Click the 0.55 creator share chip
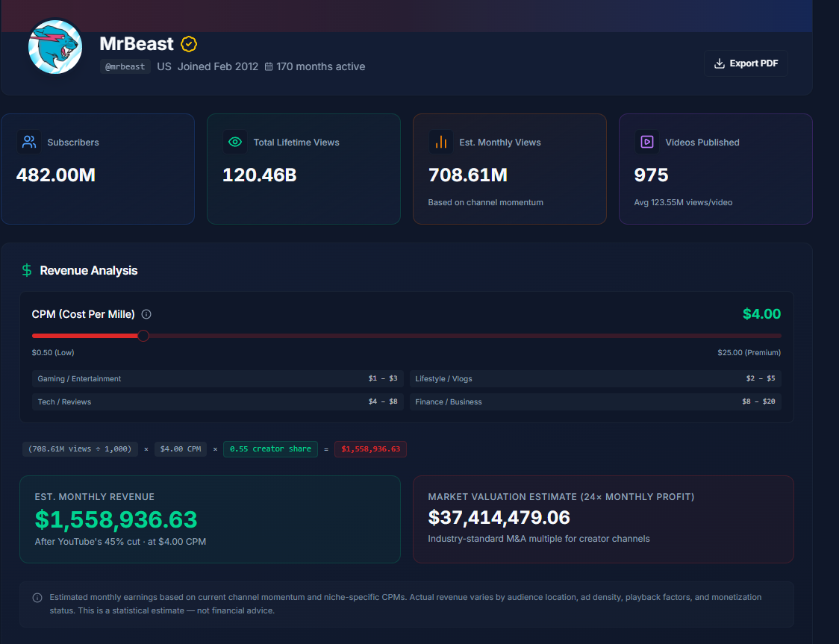 (x=270, y=449)
